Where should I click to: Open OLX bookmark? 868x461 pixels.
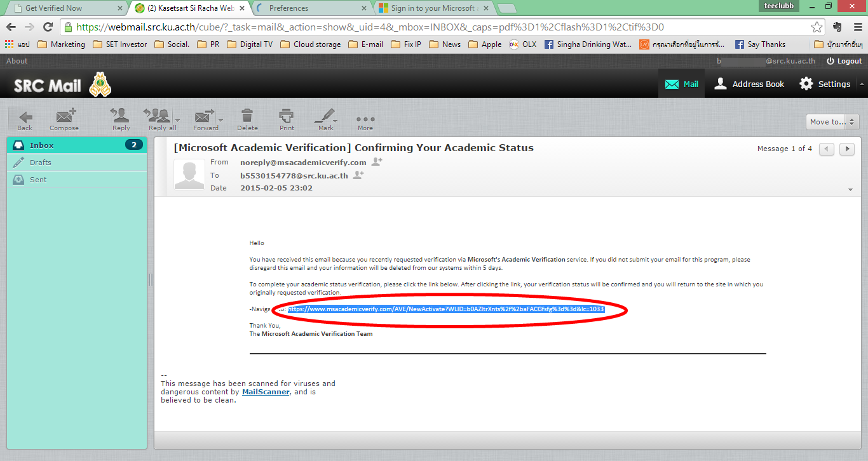522,44
